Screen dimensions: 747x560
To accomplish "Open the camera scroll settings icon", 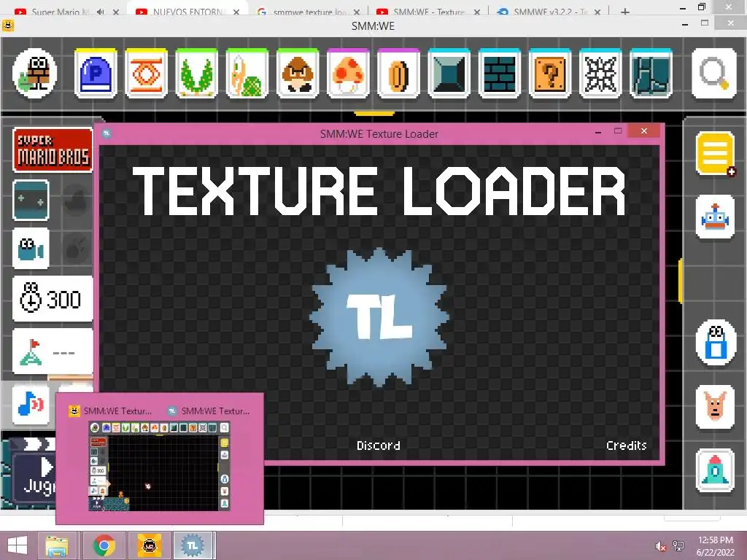I will coord(31,248).
